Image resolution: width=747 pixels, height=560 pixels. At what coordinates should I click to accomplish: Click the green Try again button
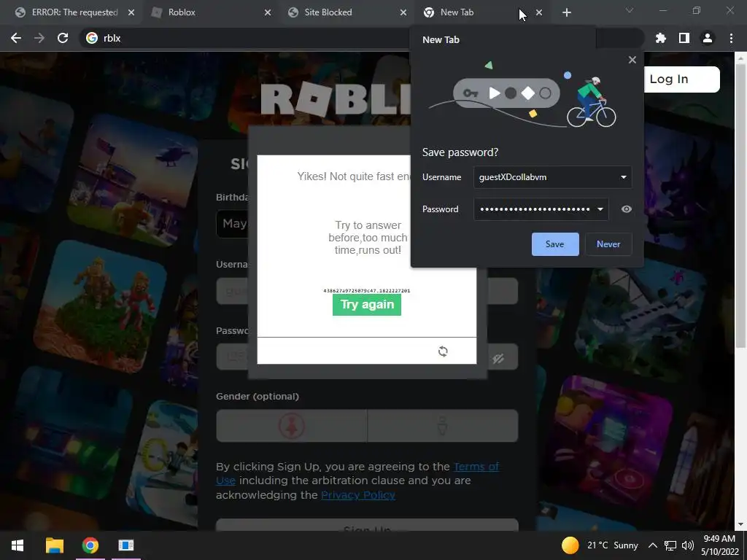(367, 304)
